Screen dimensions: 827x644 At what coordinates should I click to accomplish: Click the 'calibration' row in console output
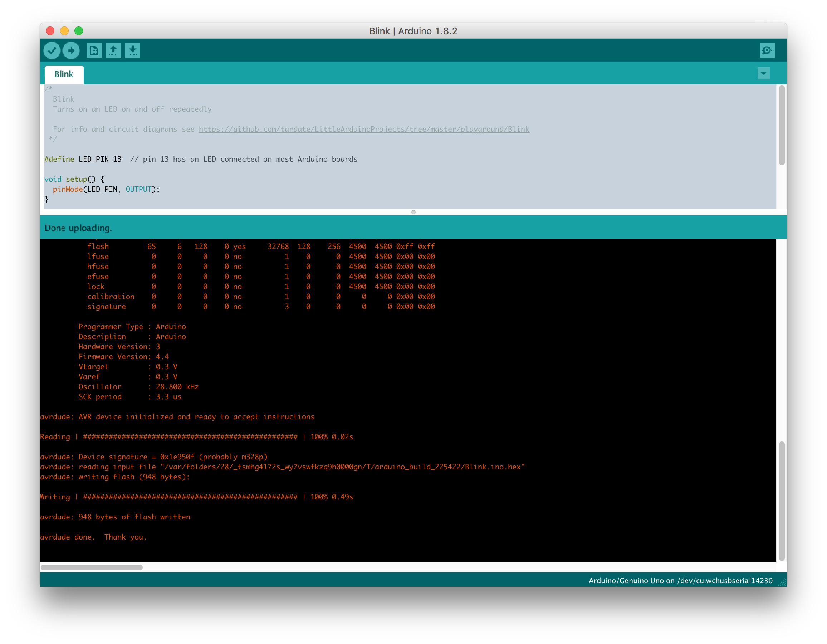(x=261, y=297)
